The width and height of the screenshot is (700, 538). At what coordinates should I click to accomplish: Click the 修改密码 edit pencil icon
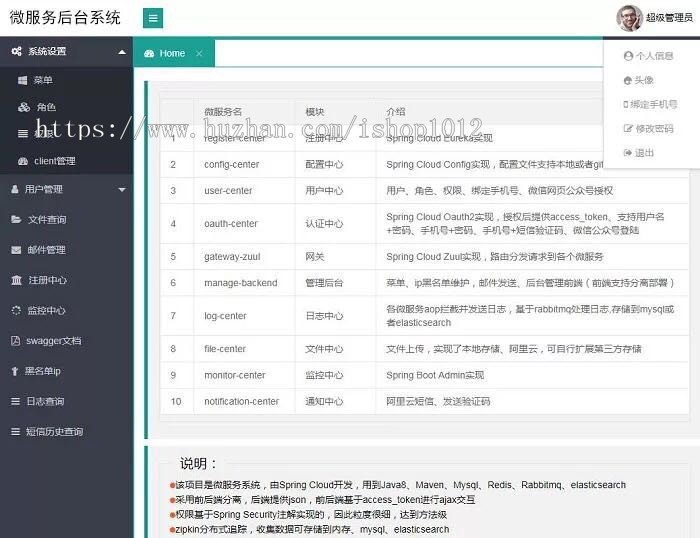tap(628, 129)
